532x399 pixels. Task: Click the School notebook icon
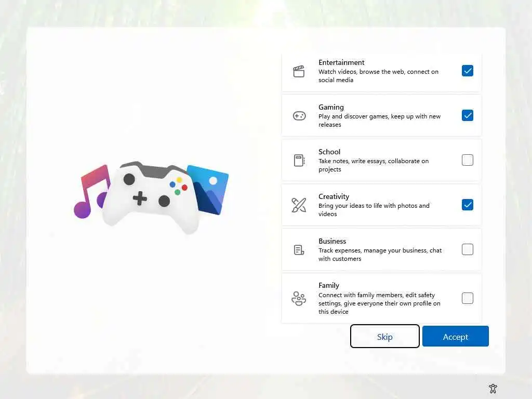click(x=299, y=161)
